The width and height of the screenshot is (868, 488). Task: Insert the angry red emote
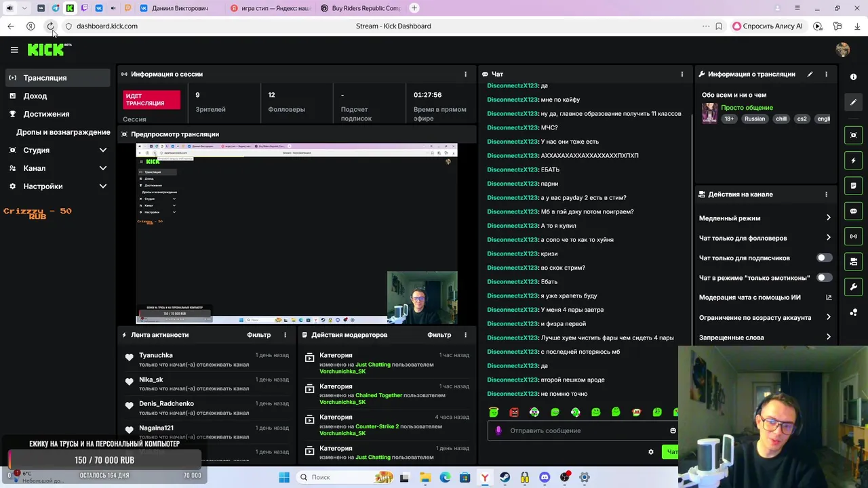514,412
